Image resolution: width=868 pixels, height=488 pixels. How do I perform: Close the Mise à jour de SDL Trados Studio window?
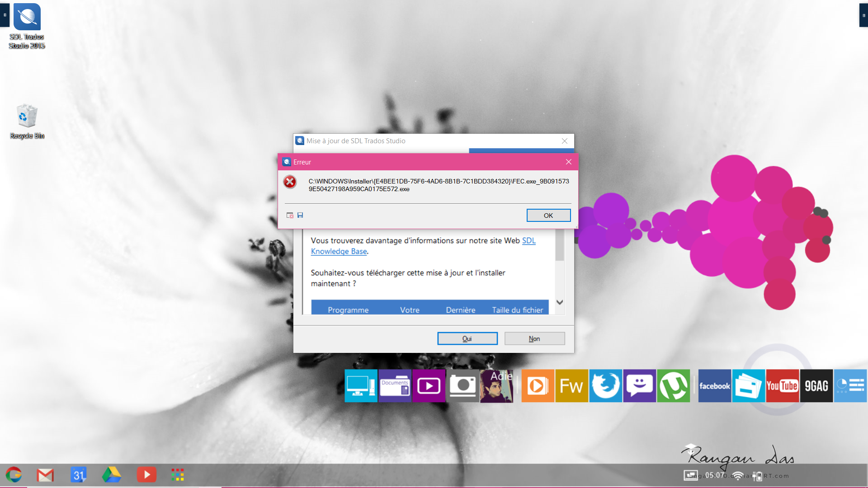pyautogui.click(x=565, y=141)
